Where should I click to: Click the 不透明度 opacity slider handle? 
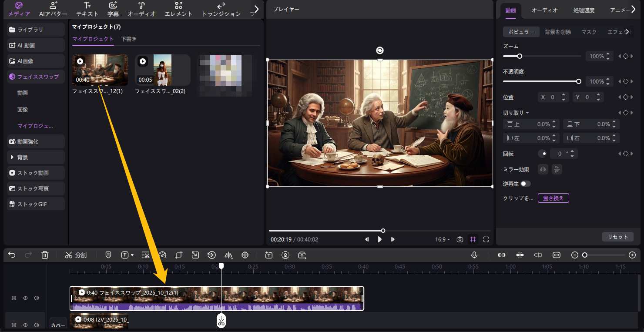(x=578, y=81)
